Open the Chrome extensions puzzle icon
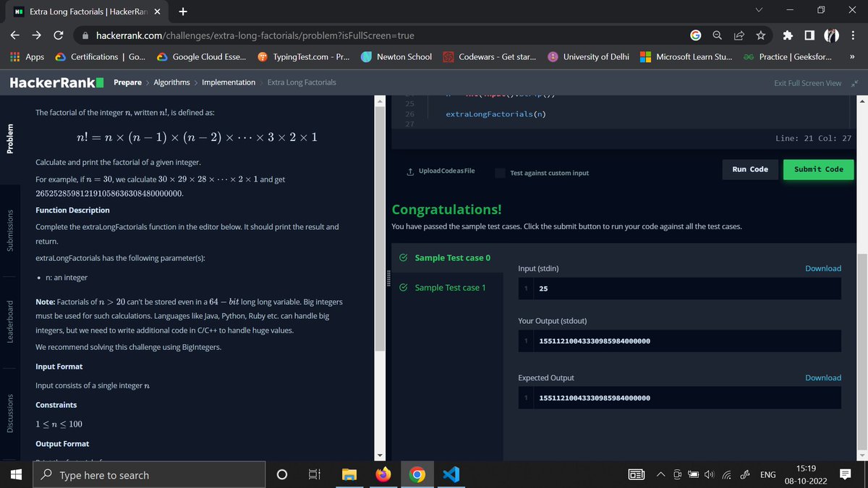Image resolution: width=868 pixels, height=488 pixels. (x=789, y=35)
